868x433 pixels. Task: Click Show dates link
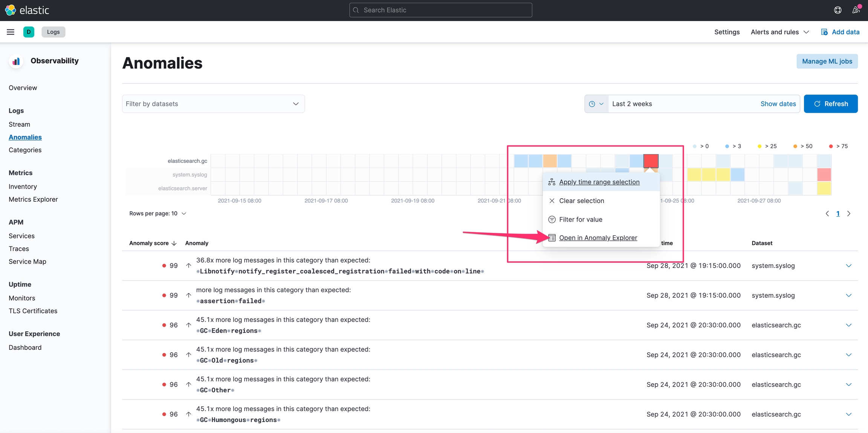(778, 104)
